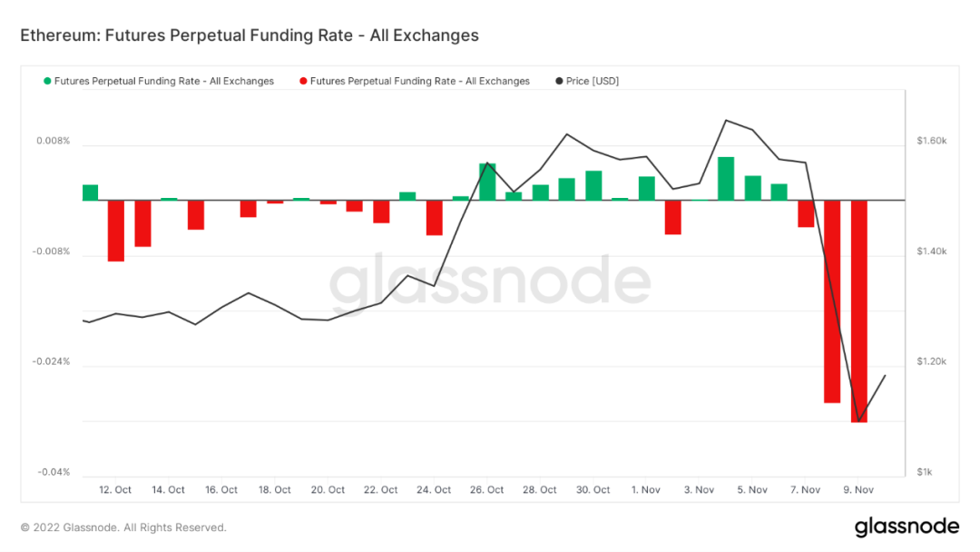The image size is (980, 552).
Task: Click the 24. Oct x-axis label
Action: 434,489
